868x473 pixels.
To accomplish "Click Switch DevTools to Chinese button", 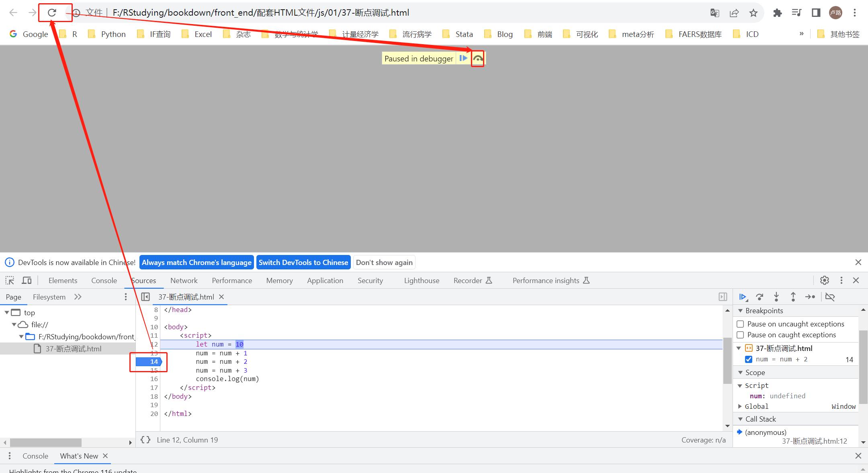I will tap(303, 262).
